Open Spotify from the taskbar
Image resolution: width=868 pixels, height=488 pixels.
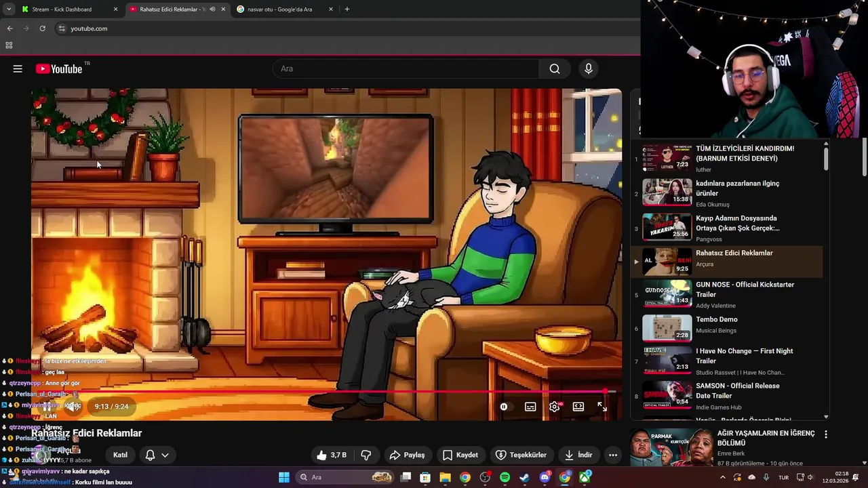coord(505,477)
